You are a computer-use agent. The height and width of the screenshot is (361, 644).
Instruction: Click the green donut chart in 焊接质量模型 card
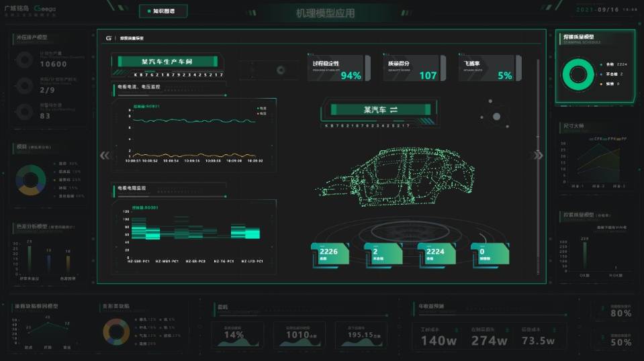578,74
